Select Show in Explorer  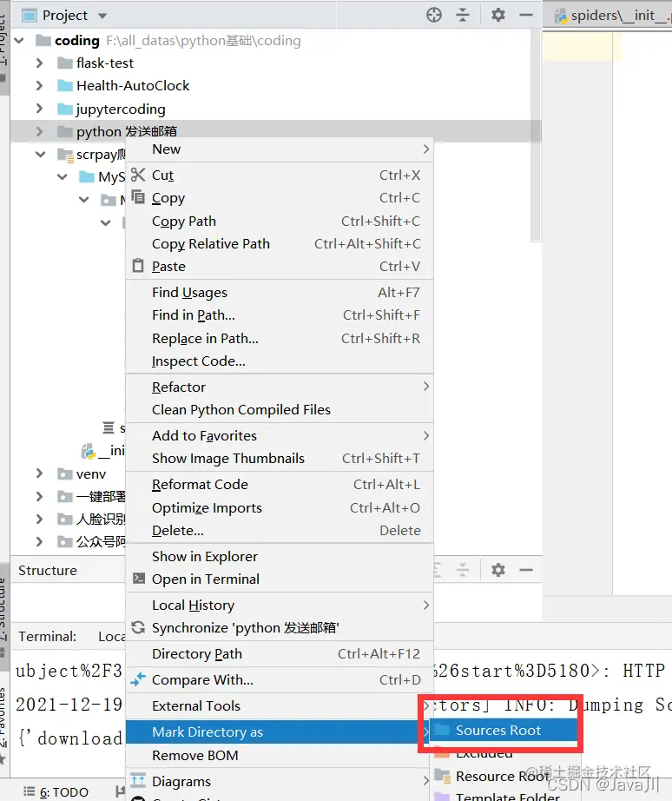[280, 556]
